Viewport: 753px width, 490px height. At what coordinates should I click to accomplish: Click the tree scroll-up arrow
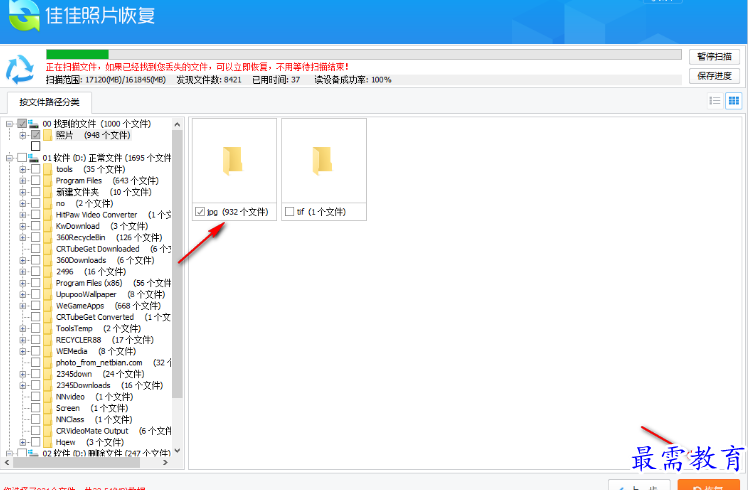[x=177, y=124]
